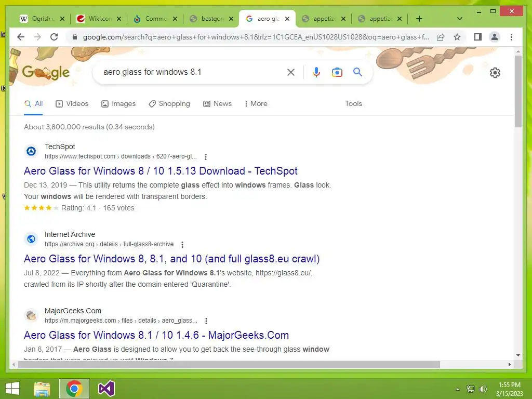The image size is (532, 399).
Task: Open the Chrome profile avatar
Action: [x=495, y=37]
